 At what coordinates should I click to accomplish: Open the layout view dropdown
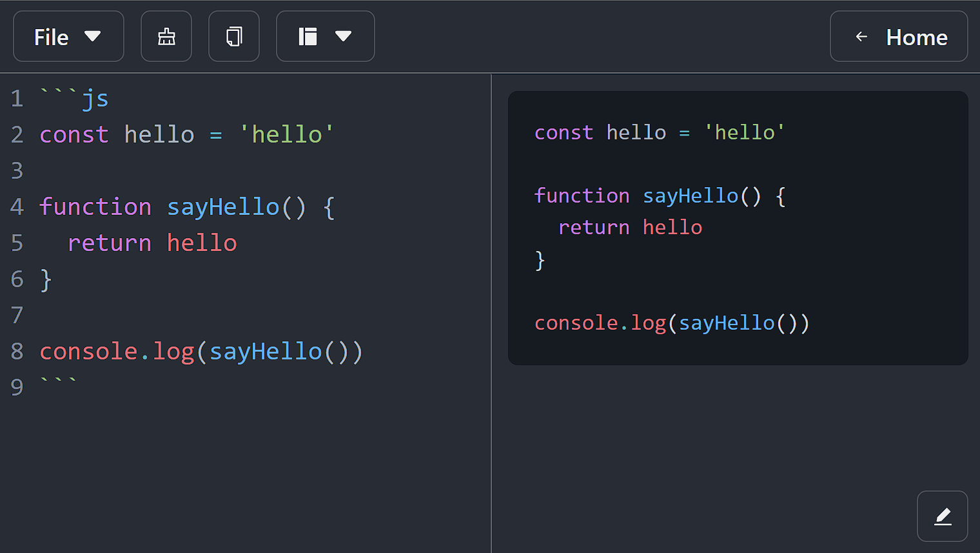tap(326, 37)
